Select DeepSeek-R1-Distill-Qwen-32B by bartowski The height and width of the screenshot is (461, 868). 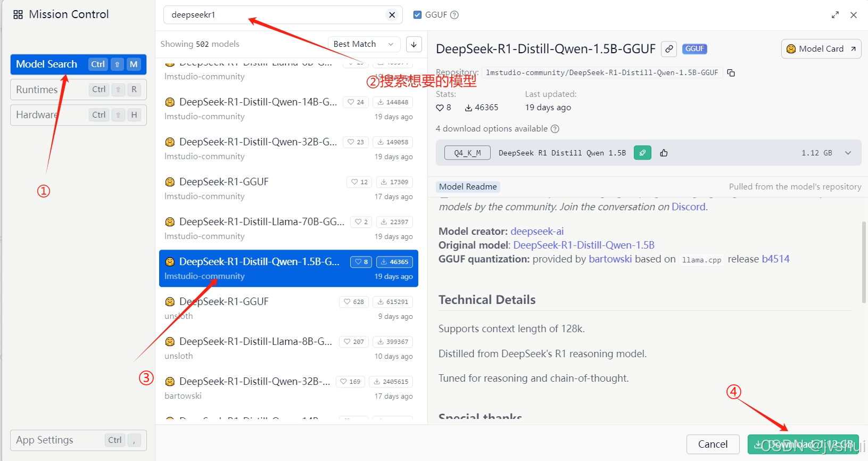coord(288,388)
